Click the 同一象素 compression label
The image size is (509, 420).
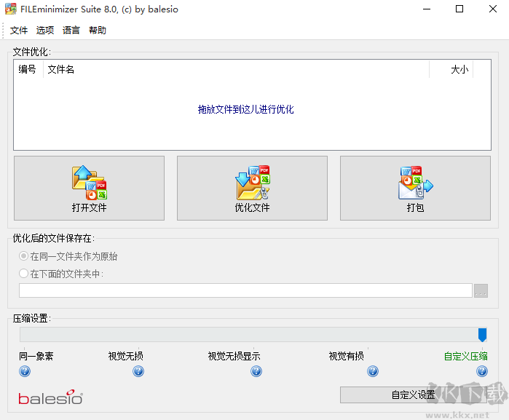pos(36,356)
